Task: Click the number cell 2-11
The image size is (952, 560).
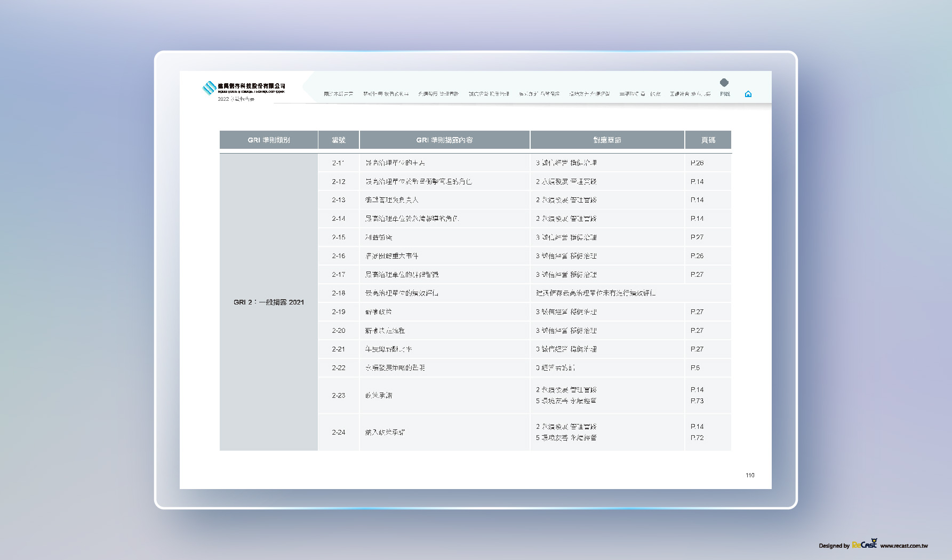Action: coord(339,163)
